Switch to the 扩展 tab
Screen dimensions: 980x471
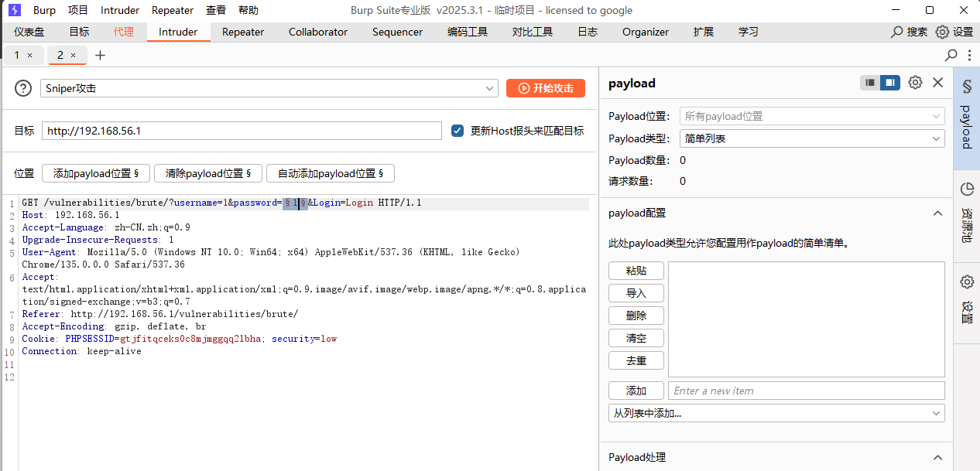pyautogui.click(x=704, y=32)
